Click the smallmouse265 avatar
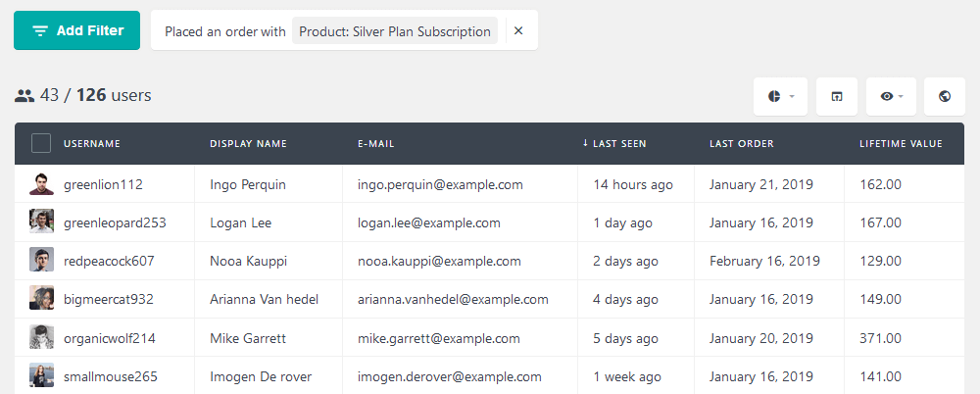This screenshot has width=980, height=394. [41, 375]
